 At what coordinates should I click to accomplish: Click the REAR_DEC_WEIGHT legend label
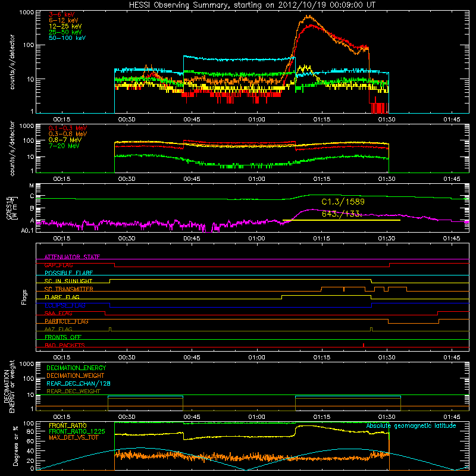(x=73, y=392)
